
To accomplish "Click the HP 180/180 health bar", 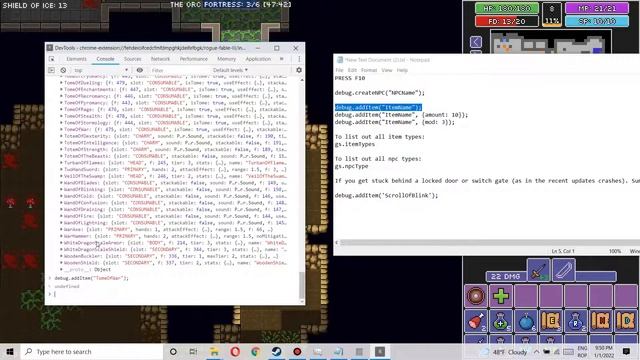I will [x=507, y=8].
